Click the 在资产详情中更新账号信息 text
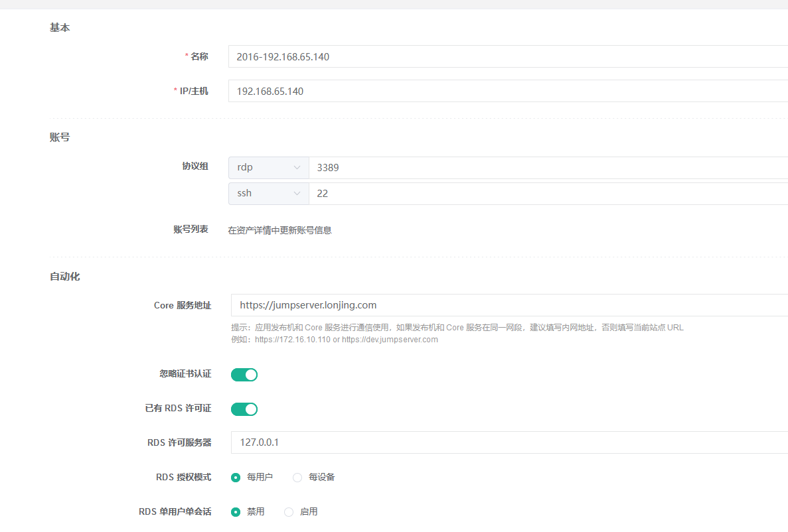This screenshot has width=788, height=532. point(281,230)
